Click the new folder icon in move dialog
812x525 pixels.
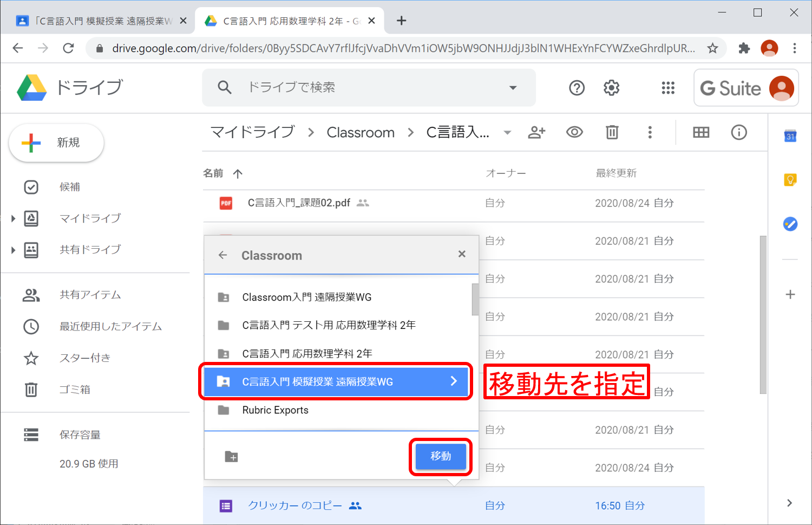pyautogui.click(x=231, y=457)
